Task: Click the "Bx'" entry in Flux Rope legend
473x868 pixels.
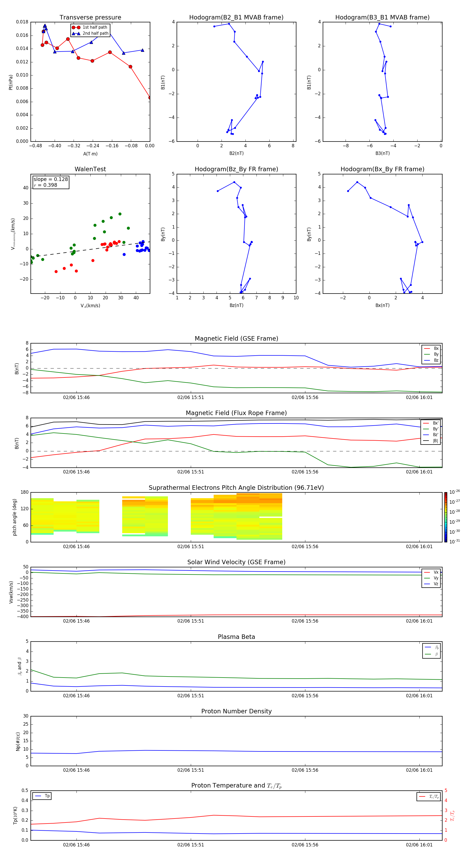Action: pos(431,423)
